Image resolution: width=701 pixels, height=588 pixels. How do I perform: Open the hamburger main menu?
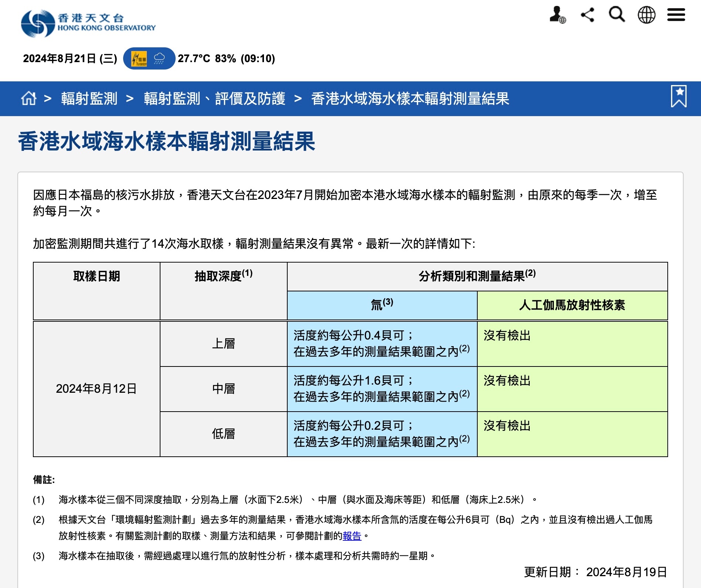[676, 15]
